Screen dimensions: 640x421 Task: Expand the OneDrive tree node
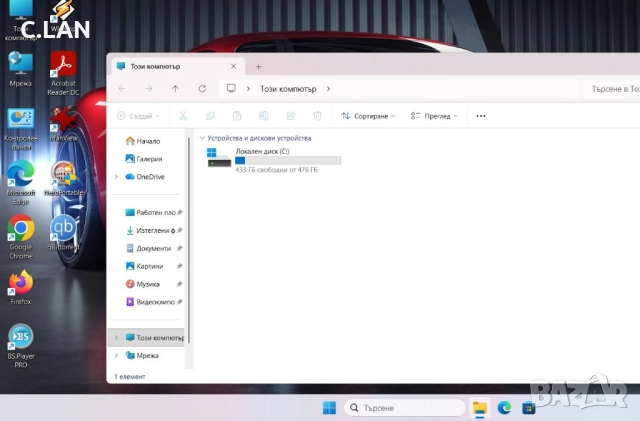(x=117, y=177)
